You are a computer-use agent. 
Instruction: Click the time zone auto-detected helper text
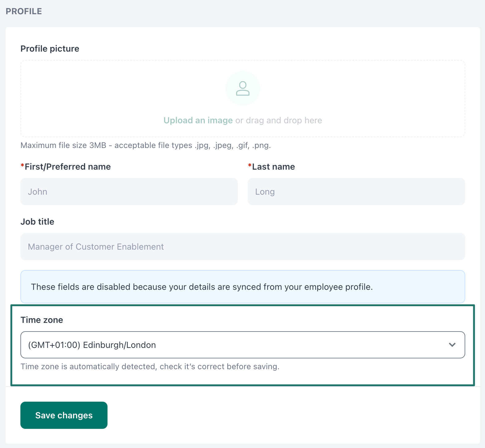click(x=150, y=366)
